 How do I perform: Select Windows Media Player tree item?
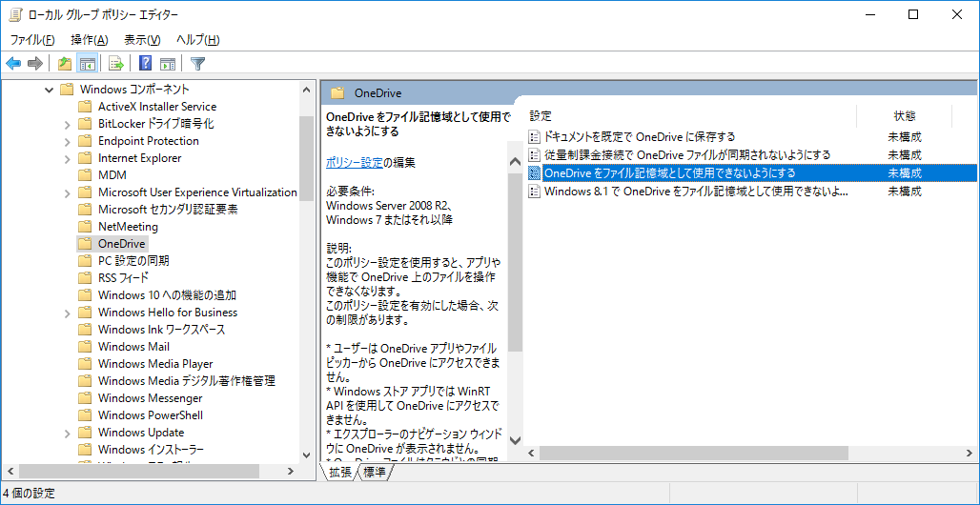pyautogui.click(x=155, y=364)
